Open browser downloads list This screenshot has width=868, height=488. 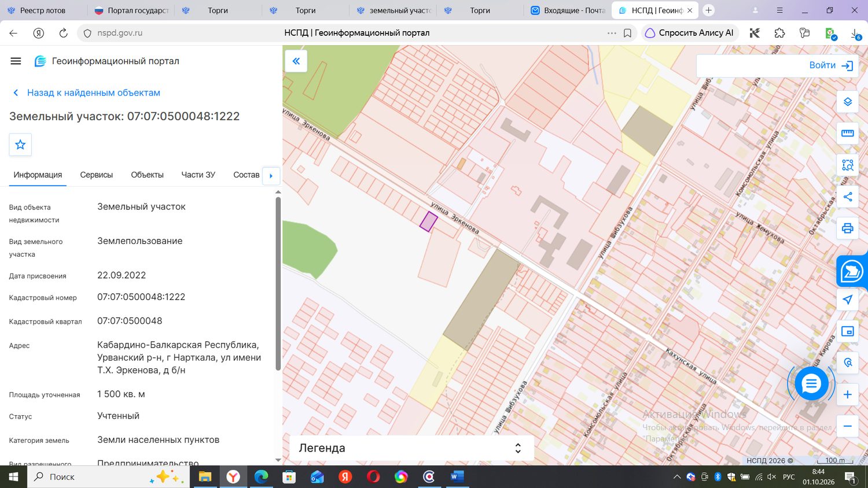coord(856,33)
